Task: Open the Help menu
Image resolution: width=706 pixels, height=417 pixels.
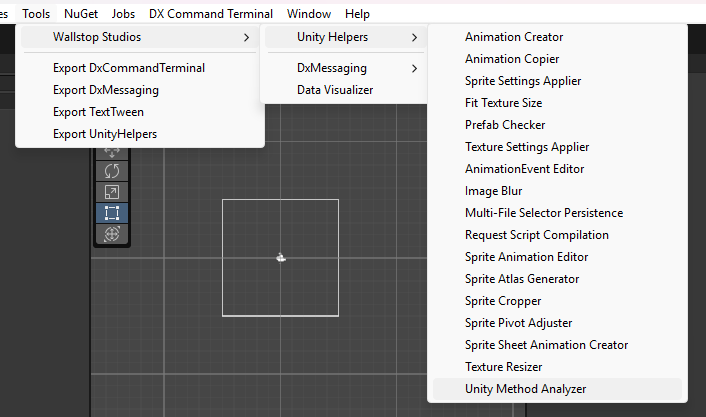Action: [358, 14]
